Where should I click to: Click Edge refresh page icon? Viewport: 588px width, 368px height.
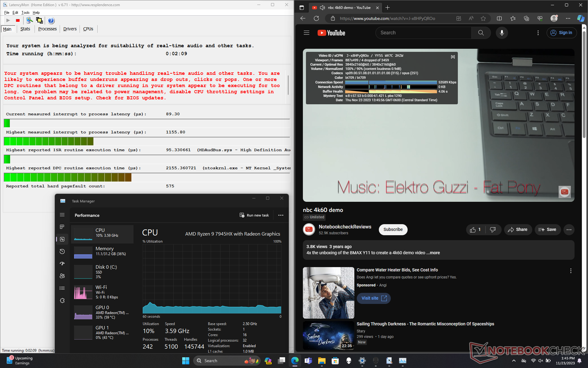316,18
